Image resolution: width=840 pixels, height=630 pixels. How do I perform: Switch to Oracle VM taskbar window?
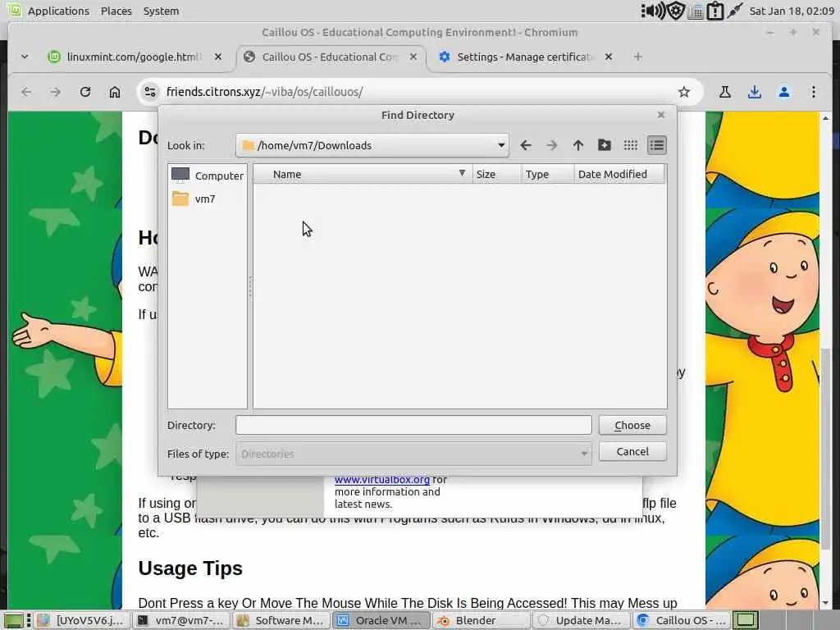[381, 620]
